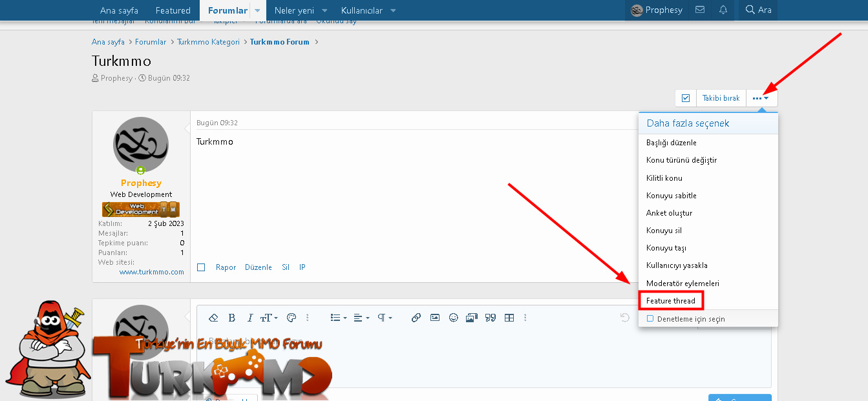Expand the Forumlar dropdown arrow
Viewport: 868px width, 401px height.
[x=257, y=10]
